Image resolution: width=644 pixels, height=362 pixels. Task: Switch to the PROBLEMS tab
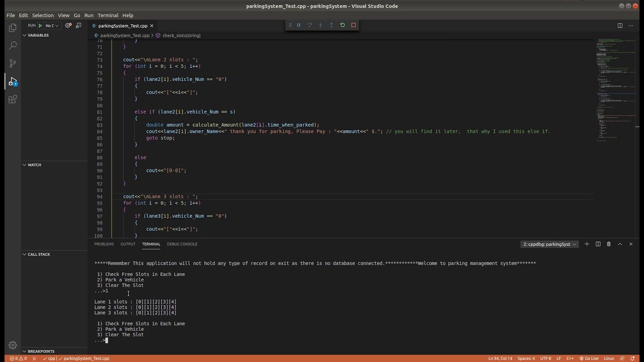click(x=104, y=244)
